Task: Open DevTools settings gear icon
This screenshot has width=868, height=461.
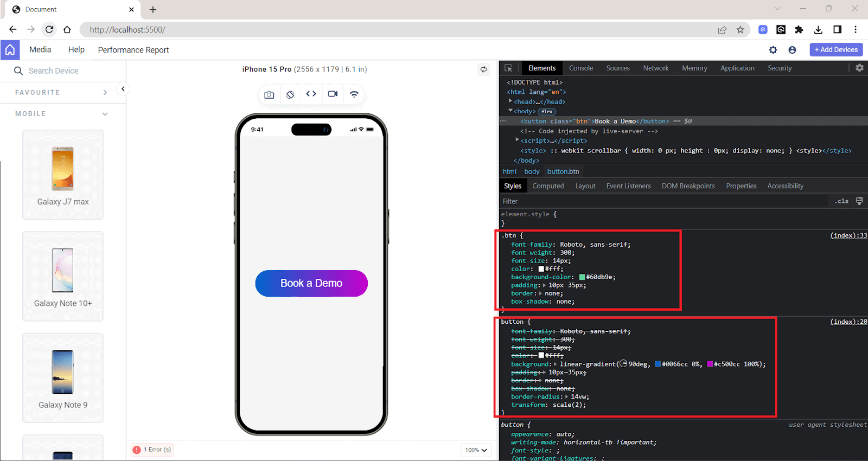Action: pyautogui.click(x=859, y=68)
